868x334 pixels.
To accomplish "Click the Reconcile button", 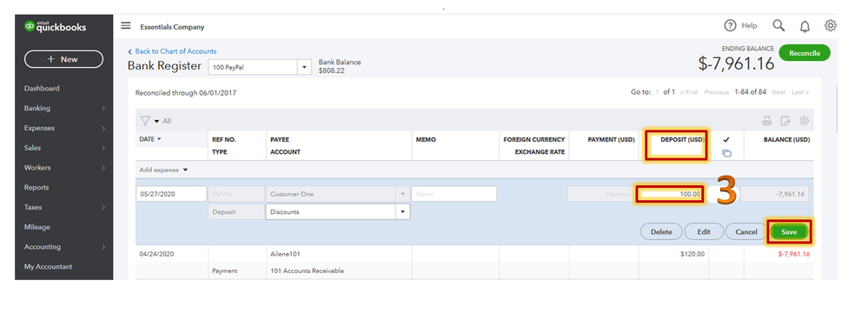I will (805, 53).
